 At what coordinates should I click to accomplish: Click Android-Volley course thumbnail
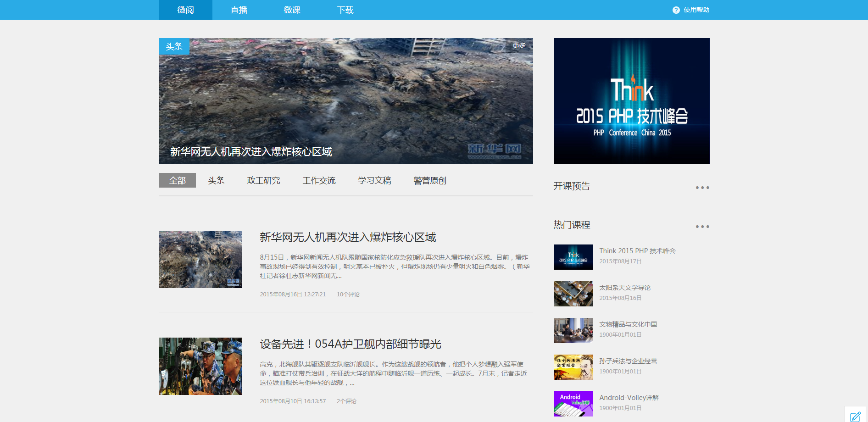point(573,404)
